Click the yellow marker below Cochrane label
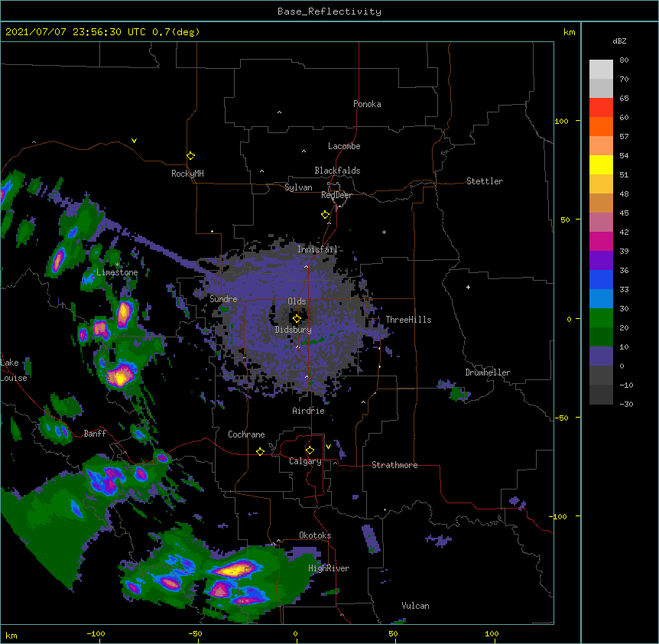 (x=260, y=451)
